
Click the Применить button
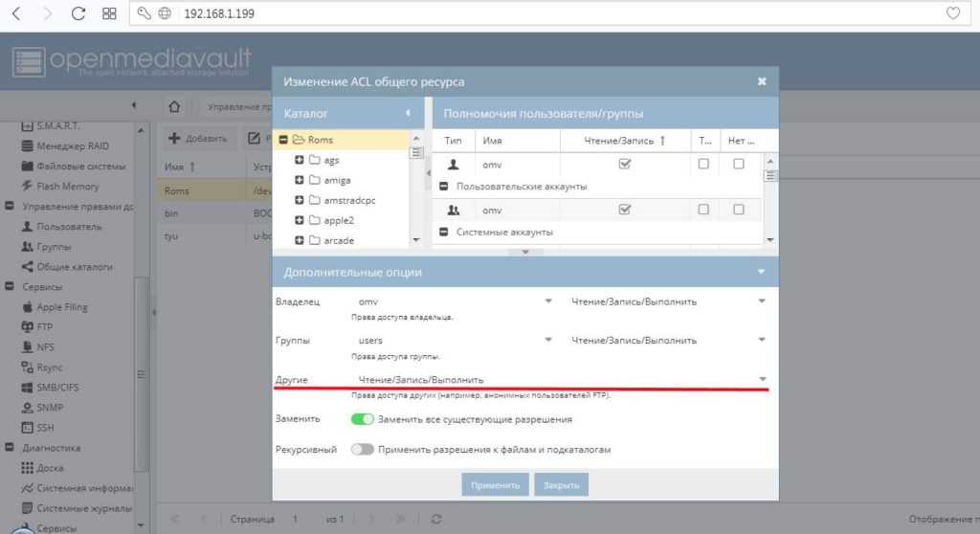(x=495, y=485)
